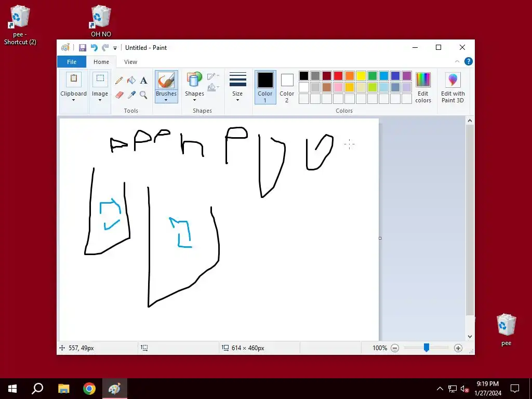Pick the brown color swatch

tap(327, 87)
